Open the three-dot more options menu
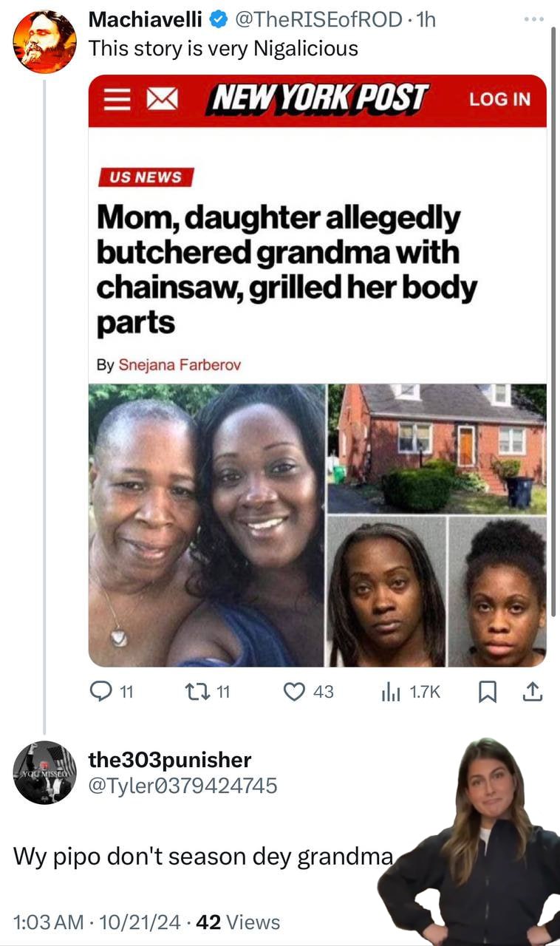The height and width of the screenshot is (946, 560). (533, 18)
